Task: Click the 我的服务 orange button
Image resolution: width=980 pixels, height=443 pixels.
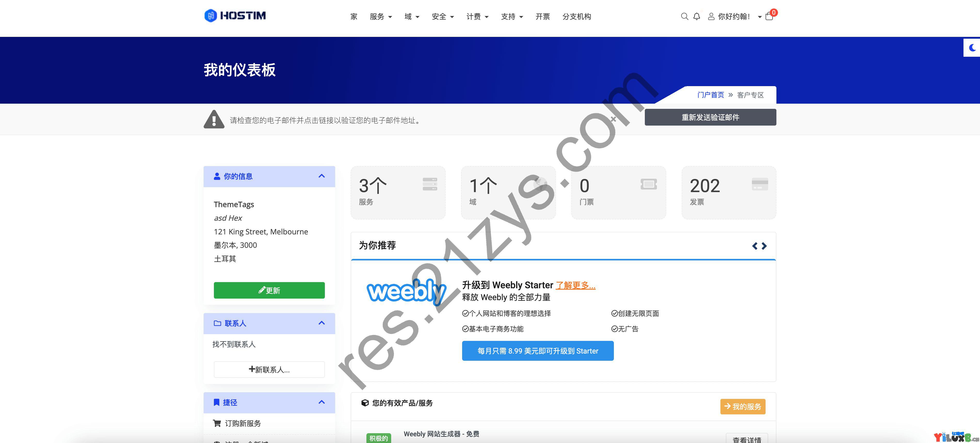Action: [743, 406]
